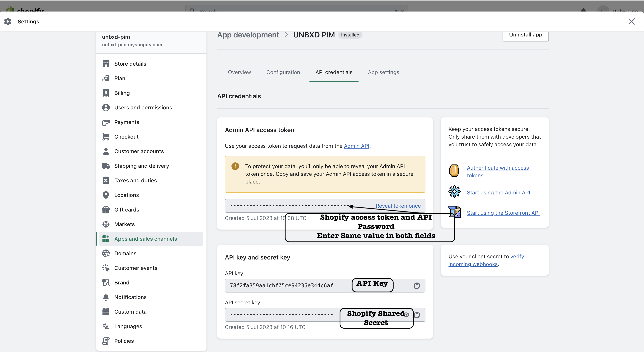This screenshot has width=644, height=352.
Task: Click the Customer events cursor icon
Action: point(106,268)
